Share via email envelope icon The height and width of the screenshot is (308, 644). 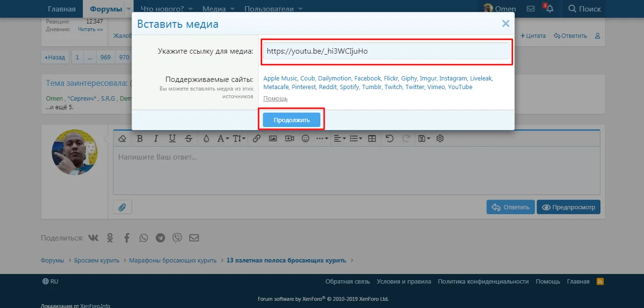[x=193, y=238]
